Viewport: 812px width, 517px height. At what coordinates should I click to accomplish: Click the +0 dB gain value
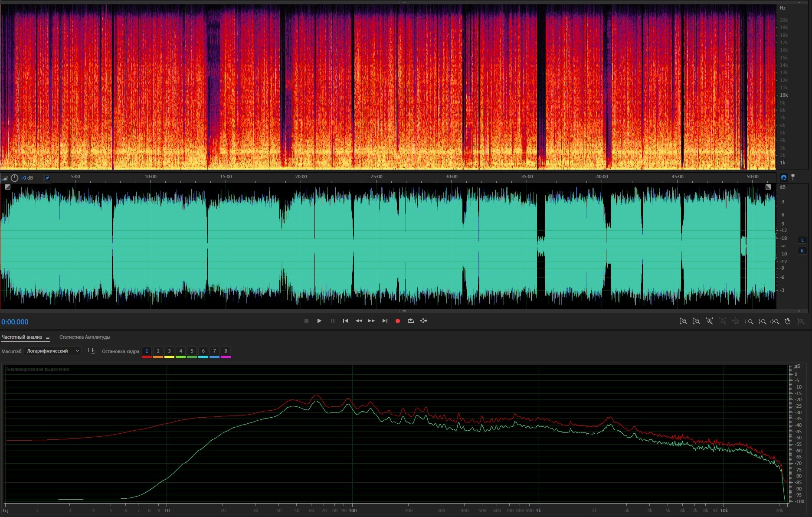(x=27, y=178)
